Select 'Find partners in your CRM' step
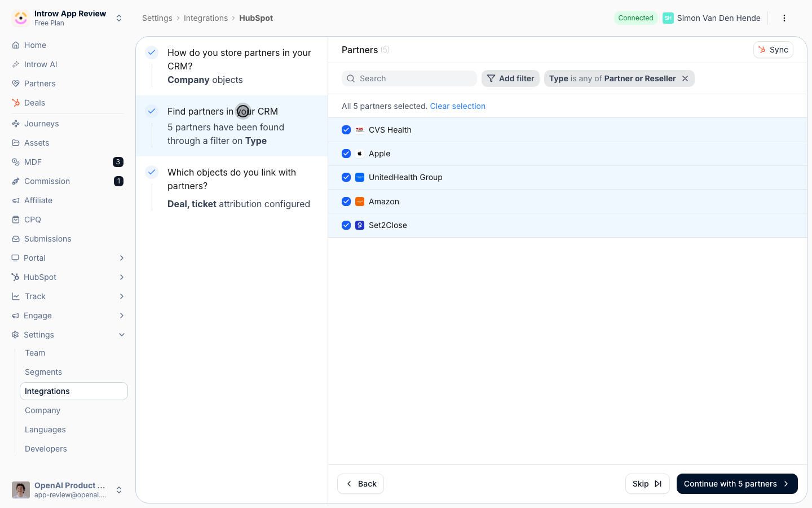The height and width of the screenshot is (508, 812). pos(232,126)
